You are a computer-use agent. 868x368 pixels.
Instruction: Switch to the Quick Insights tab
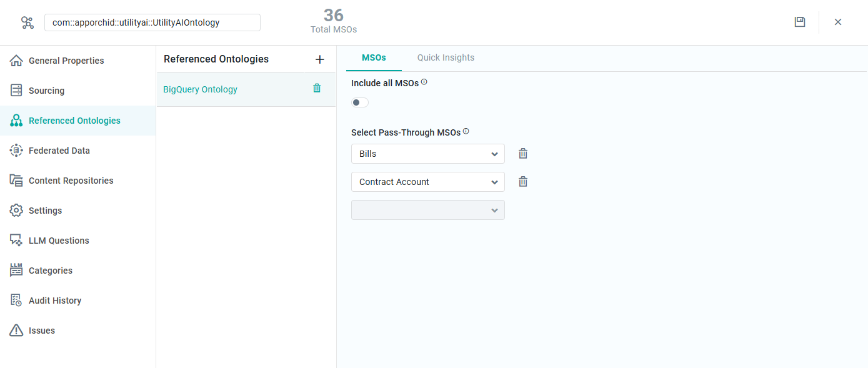click(446, 57)
